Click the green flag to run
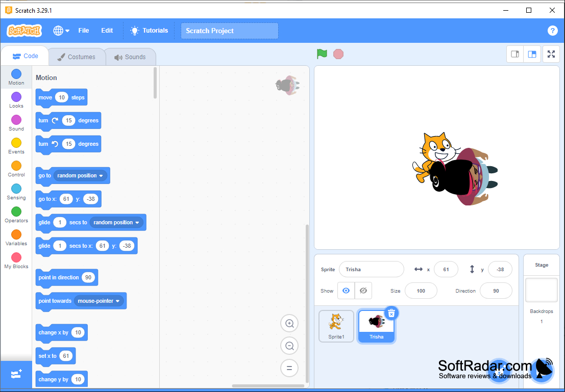Screen dimensions: 565x392 pos(322,54)
